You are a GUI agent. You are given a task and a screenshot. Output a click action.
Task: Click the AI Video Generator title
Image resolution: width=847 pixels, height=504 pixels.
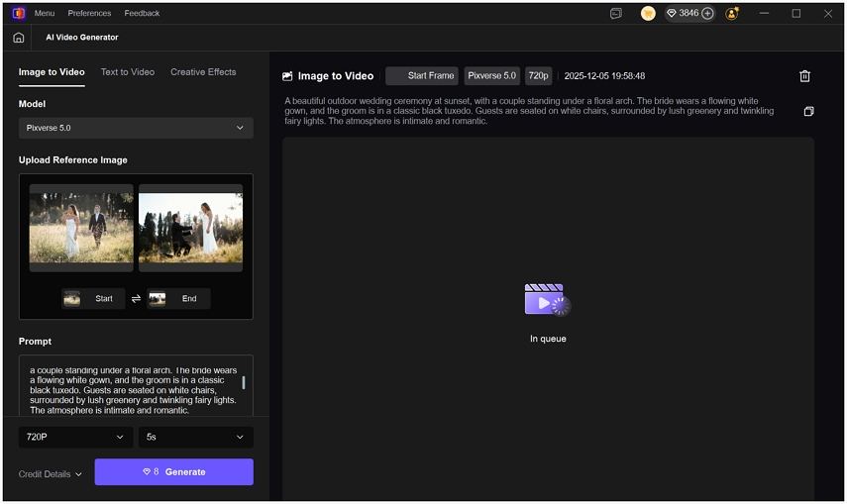tap(82, 38)
